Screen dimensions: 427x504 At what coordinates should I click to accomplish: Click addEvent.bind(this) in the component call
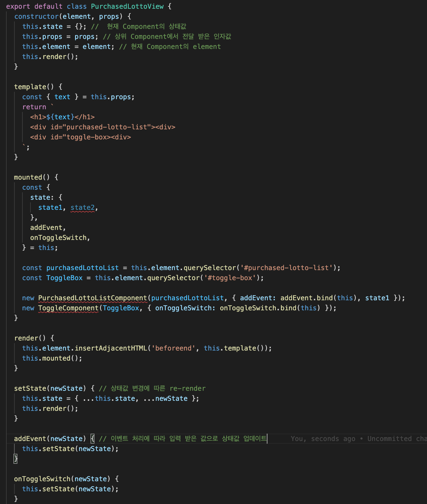point(319,298)
